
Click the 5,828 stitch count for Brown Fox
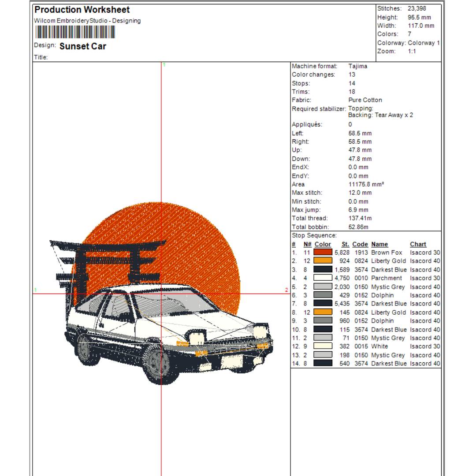coord(342,253)
